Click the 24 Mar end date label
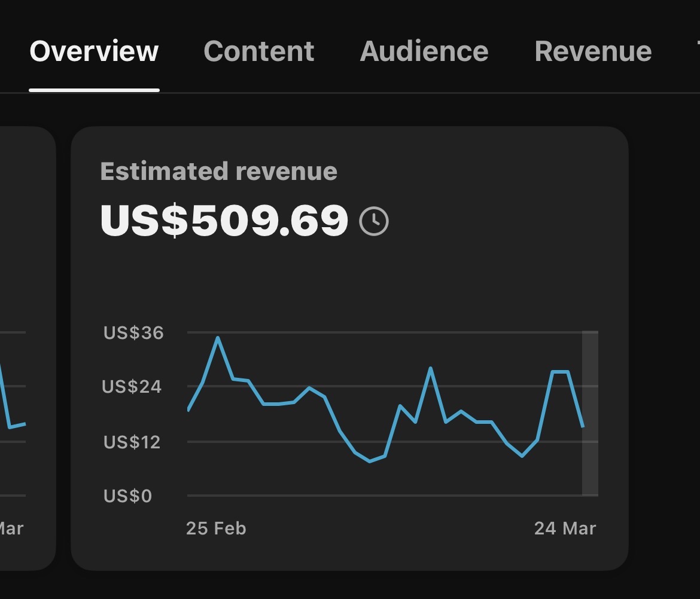The height and width of the screenshot is (599, 700). point(565,528)
